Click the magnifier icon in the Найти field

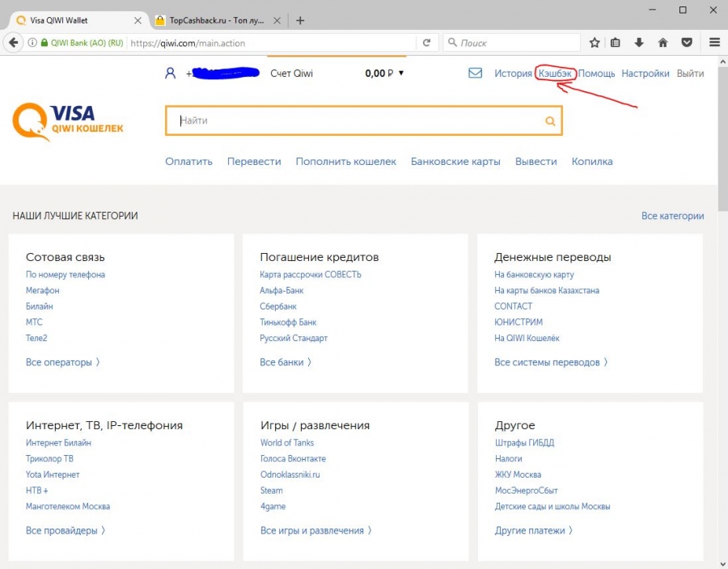coord(550,121)
